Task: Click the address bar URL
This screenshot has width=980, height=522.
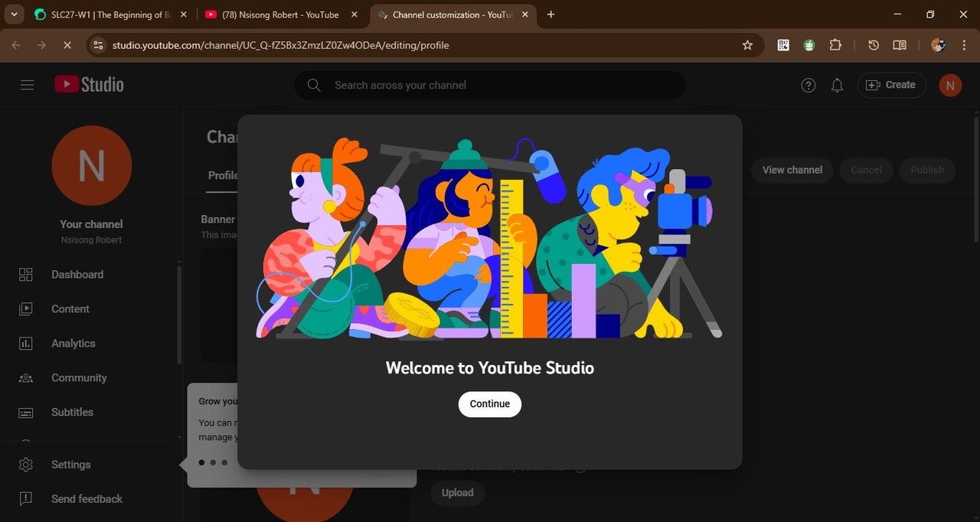Action: pyautogui.click(x=280, y=45)
